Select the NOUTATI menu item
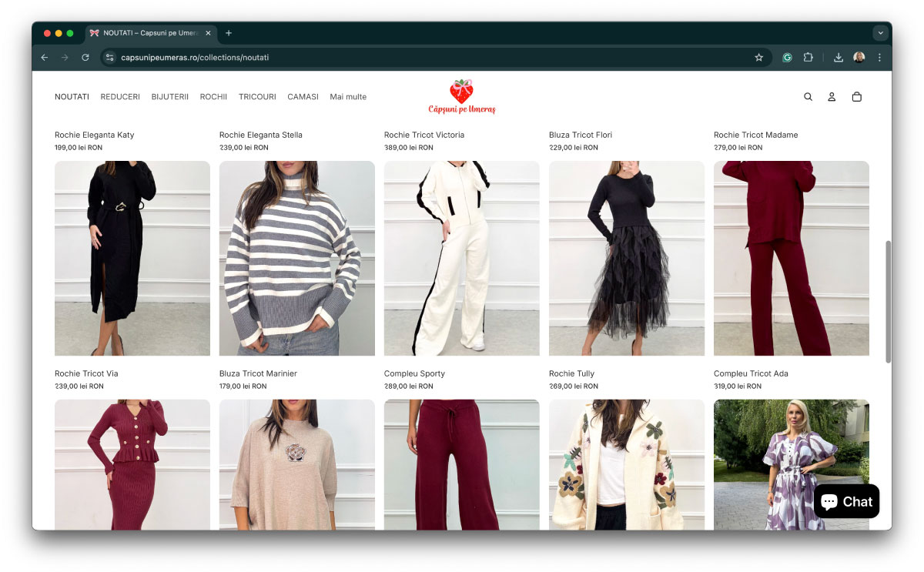 pos(72,97)
